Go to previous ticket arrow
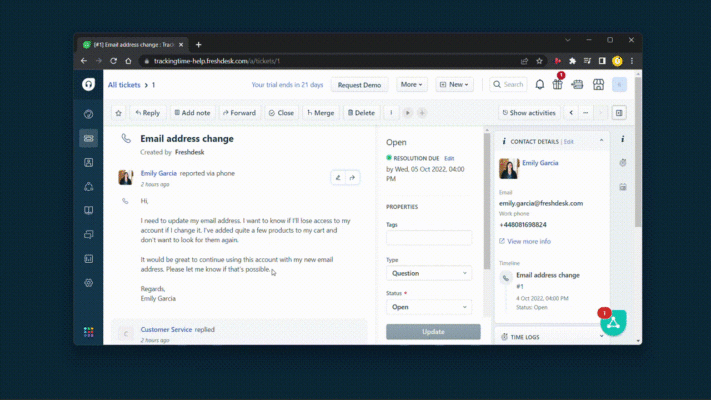This screenshot has height=400, width=711. (571, 113)
